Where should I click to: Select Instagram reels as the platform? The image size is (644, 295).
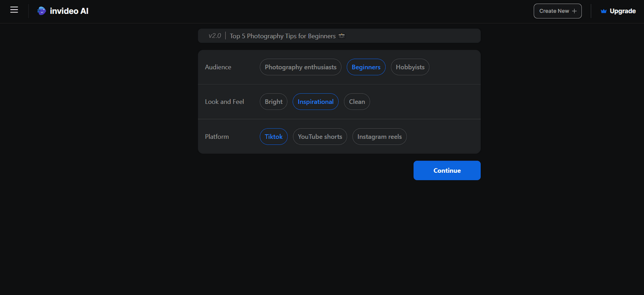coord(379,136)
